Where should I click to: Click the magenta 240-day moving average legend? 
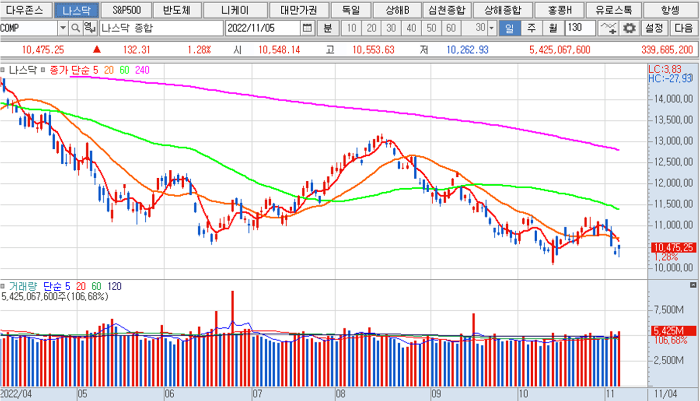click(142, 70)
